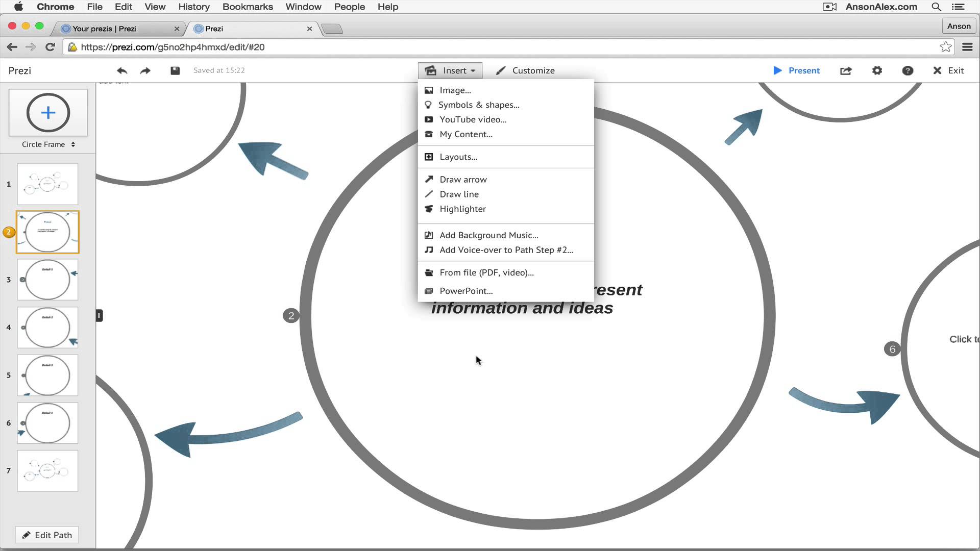Image resolution: width=980 pixels, height=551 pixels.
Task: Select slide 7 thumbnail
Action: [x=48, y=470]
